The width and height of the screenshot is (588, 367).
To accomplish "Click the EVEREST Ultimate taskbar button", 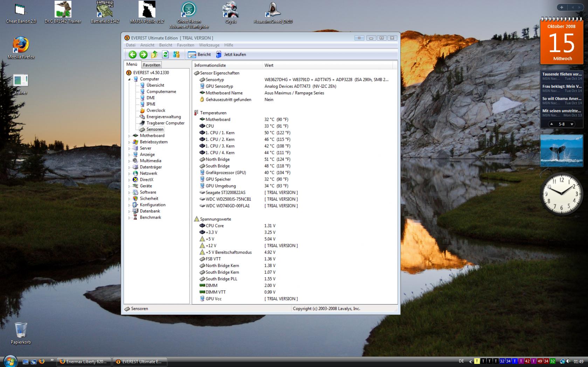I will (140, 362).
